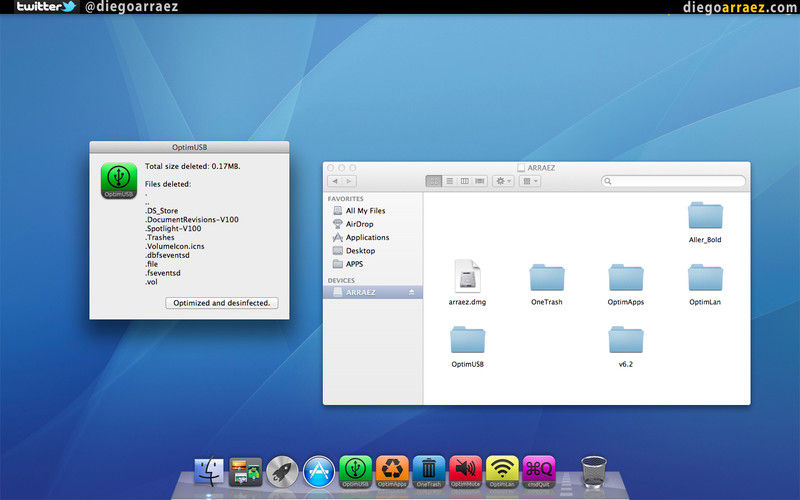Screen dimensions: 800x500
Task: Select the OptimLan folder in Finder
Action: coord(705,285)
